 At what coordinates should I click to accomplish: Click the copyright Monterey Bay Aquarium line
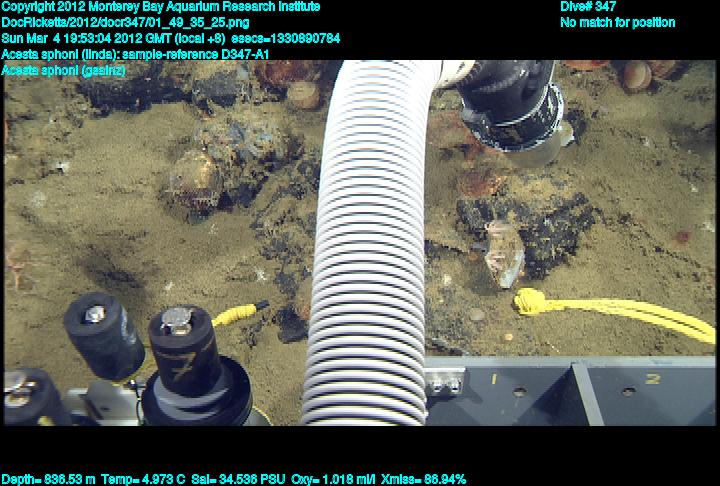pos(161,7)
